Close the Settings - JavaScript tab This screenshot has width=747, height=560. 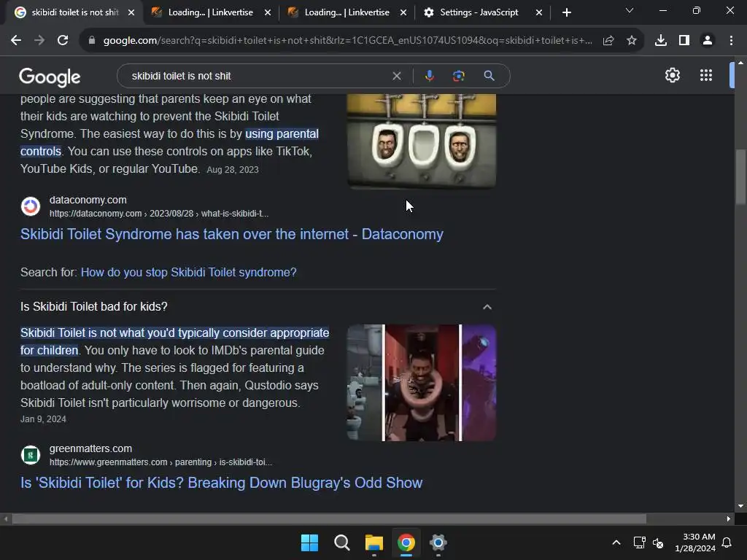click(539, 12)
